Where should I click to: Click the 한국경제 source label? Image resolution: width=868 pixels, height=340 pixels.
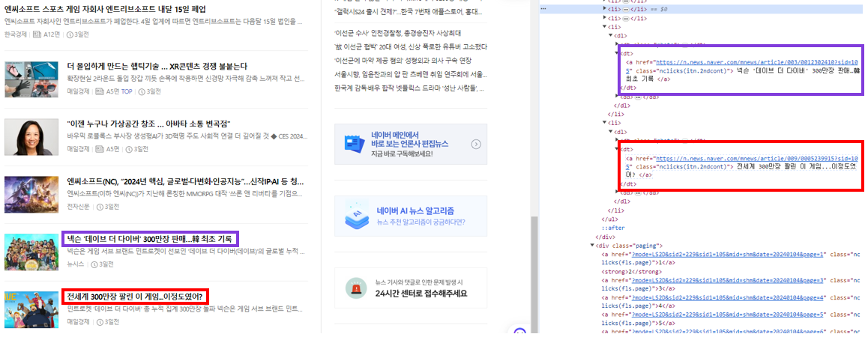click(16, 34)
